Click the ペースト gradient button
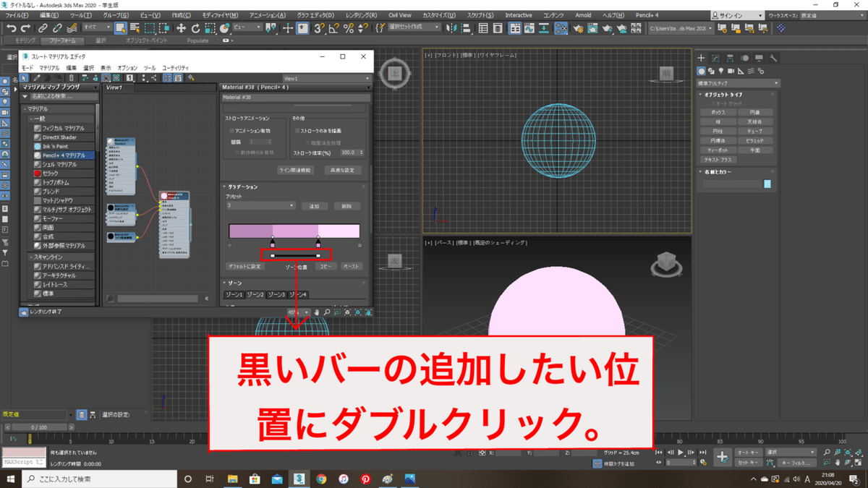This screenshot has height=488, width=868. (x=351, y=267)
